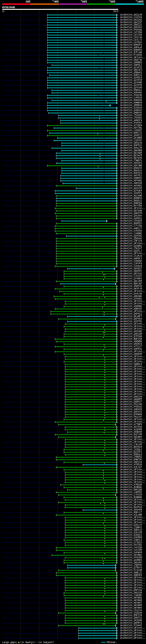Select hit label UniRef100_B8PIG4
Viewport: 146px width, 644px height.
[131, 339]
